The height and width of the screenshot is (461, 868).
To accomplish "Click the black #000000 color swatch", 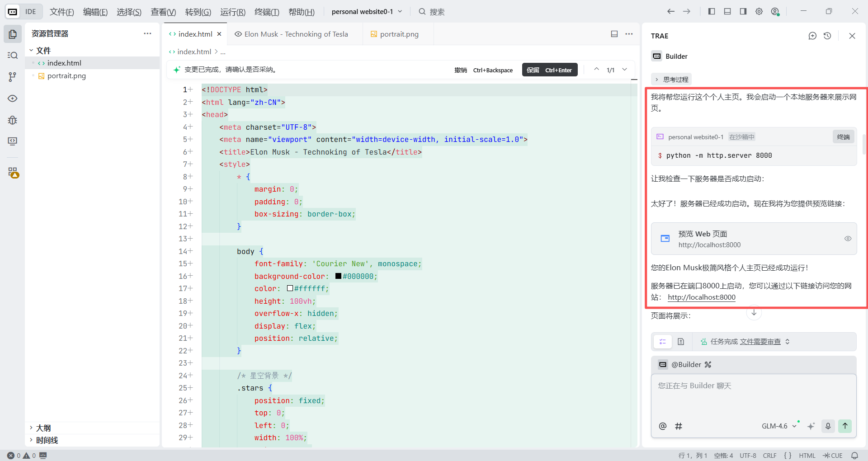I will click(x=338, y=276).
